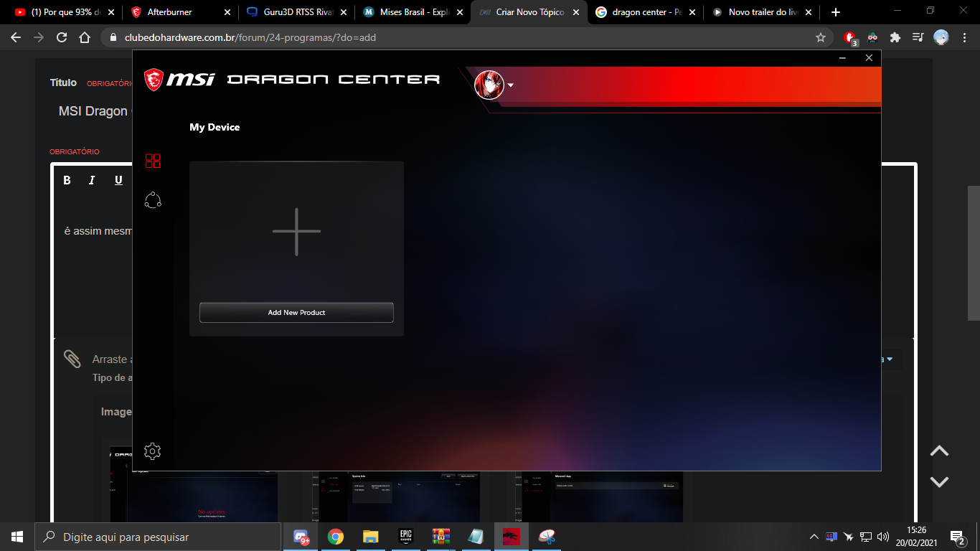Open the Chrome home page button
This screenshot has height=551, width=980.
pyautogui.click(x=85, y=37)
